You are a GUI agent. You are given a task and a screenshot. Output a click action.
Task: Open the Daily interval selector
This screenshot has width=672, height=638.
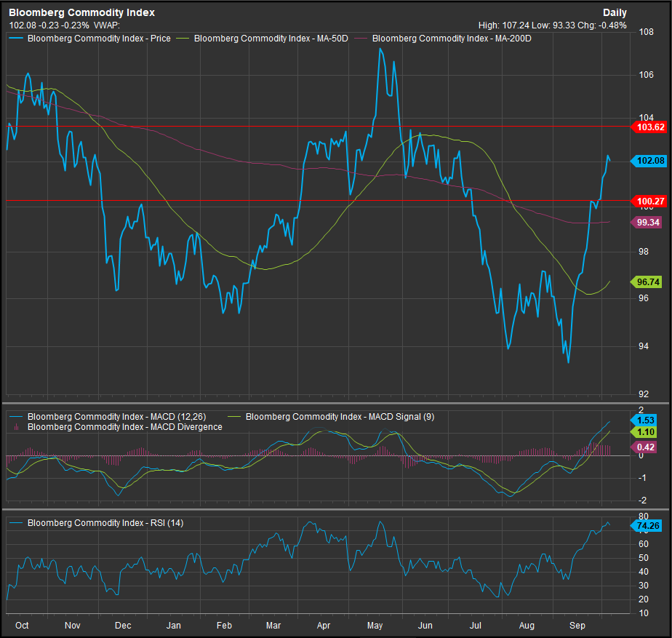pyautogui.click(x=615, y=12)
